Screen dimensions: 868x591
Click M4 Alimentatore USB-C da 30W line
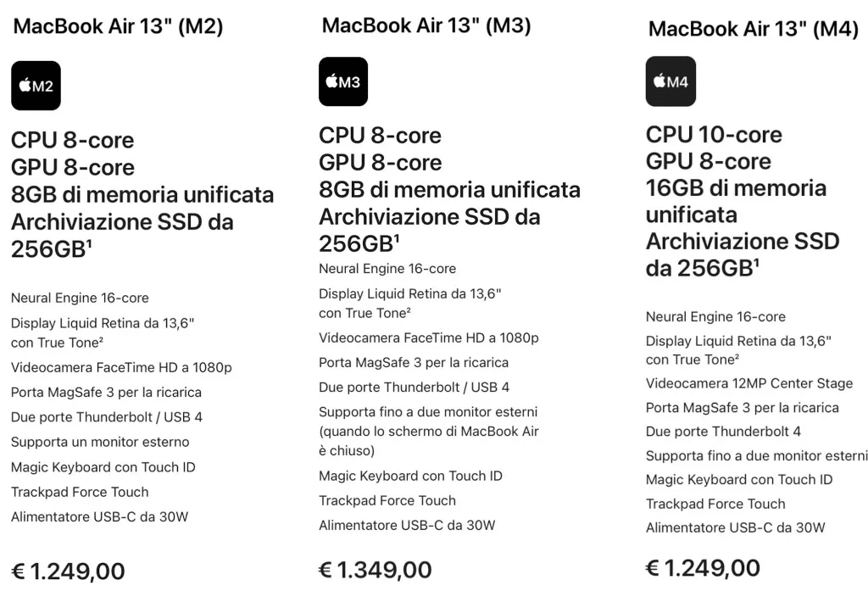[735, 527]
